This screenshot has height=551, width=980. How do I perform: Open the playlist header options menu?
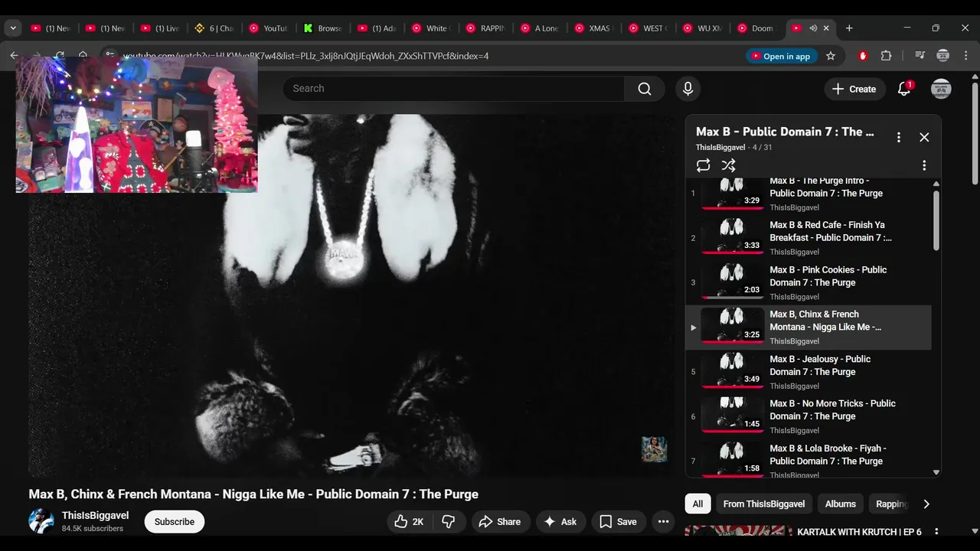click(899, 137)
